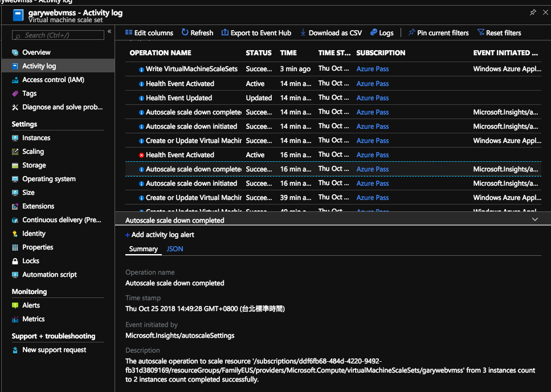Screen dimensions: 551x392
Task: Sort by the OPERATION NAME column header
Action: click(x=160, y=53)
